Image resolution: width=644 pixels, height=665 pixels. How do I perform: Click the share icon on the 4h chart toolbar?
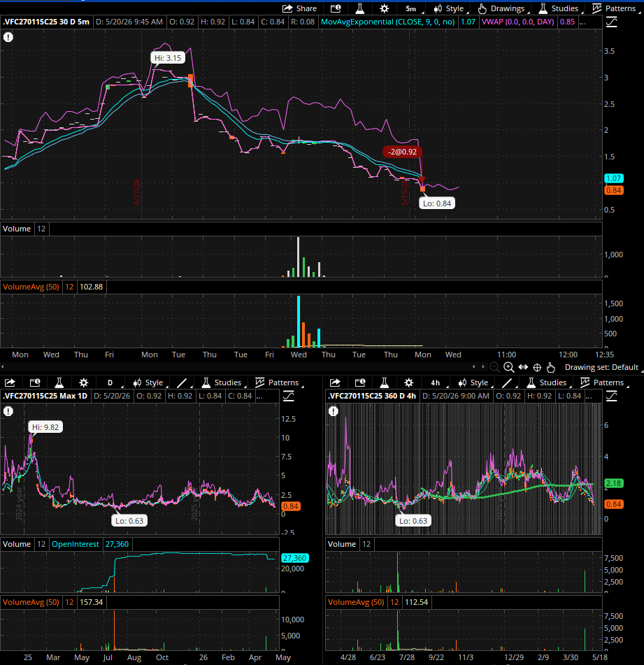pyautogui.click(x=335, y=382)
